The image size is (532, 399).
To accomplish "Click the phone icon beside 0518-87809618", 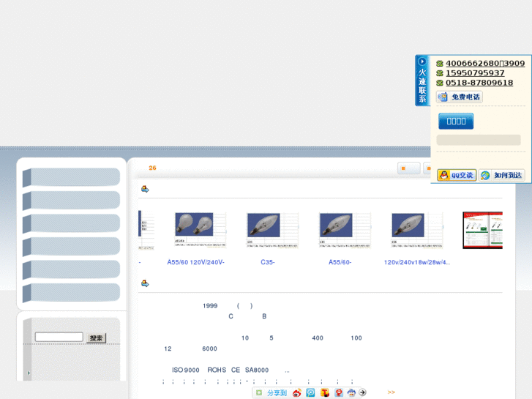I will tap(440, 83).
